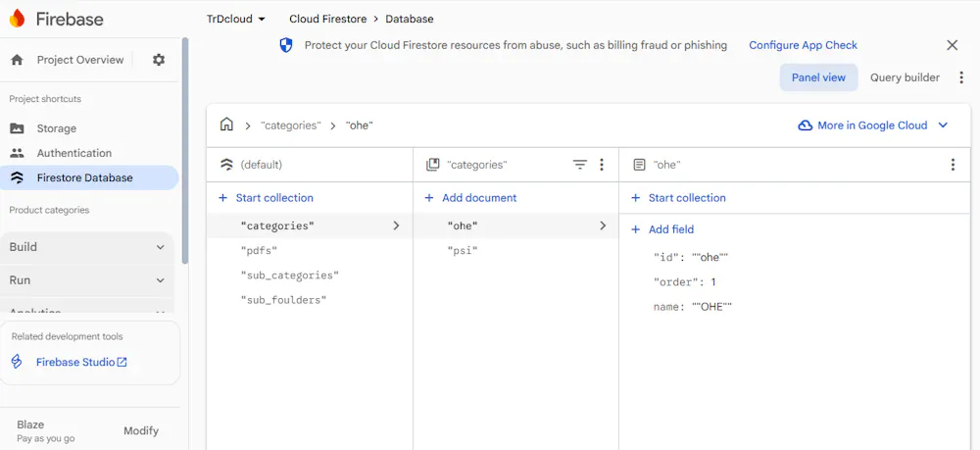Open ohe document three-dot menu
The image size is (980, 450).
[x=953, y=165]
